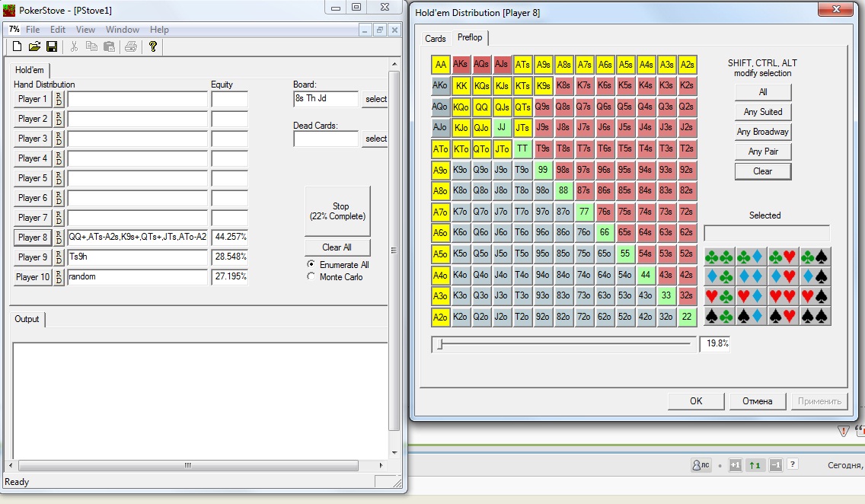This screenshot has width=865, height=504.
Task: Toggle the AKs hand cell
Action: click(460, 65)
